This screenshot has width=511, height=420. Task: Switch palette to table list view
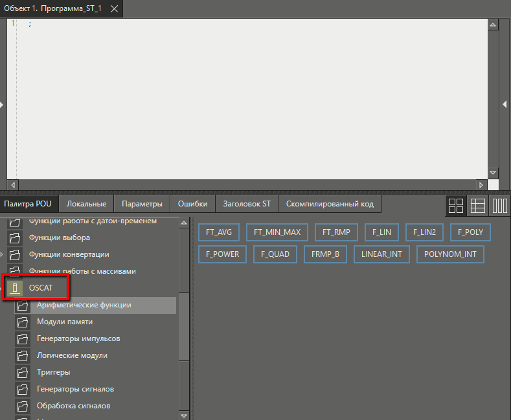pyautogui.click(x=478, y=206)
